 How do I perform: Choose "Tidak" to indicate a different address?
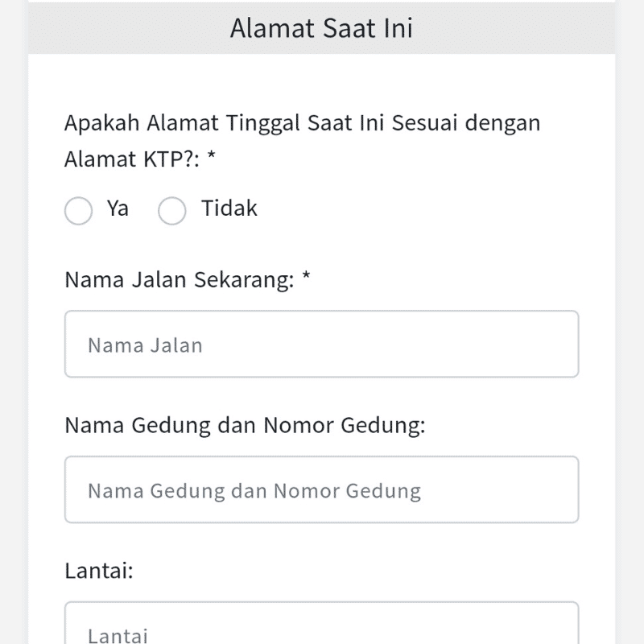[x=171, y=211]
